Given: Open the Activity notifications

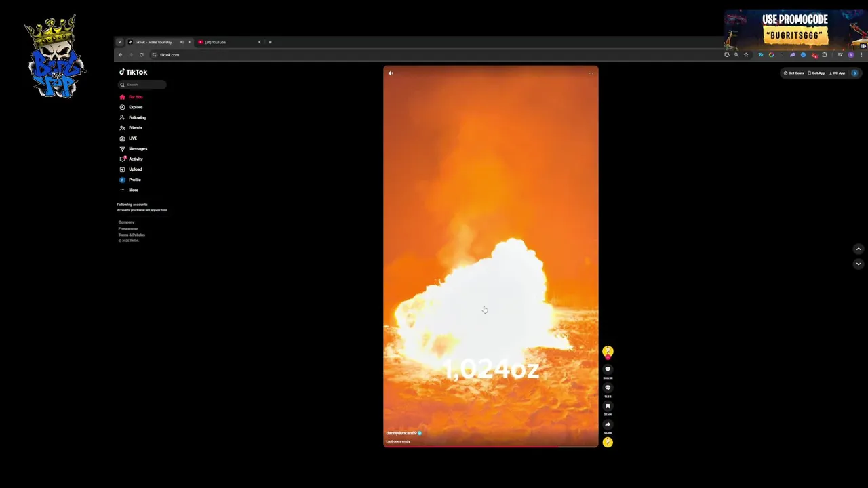Looking at the screenshot, I should click(132, 159).
